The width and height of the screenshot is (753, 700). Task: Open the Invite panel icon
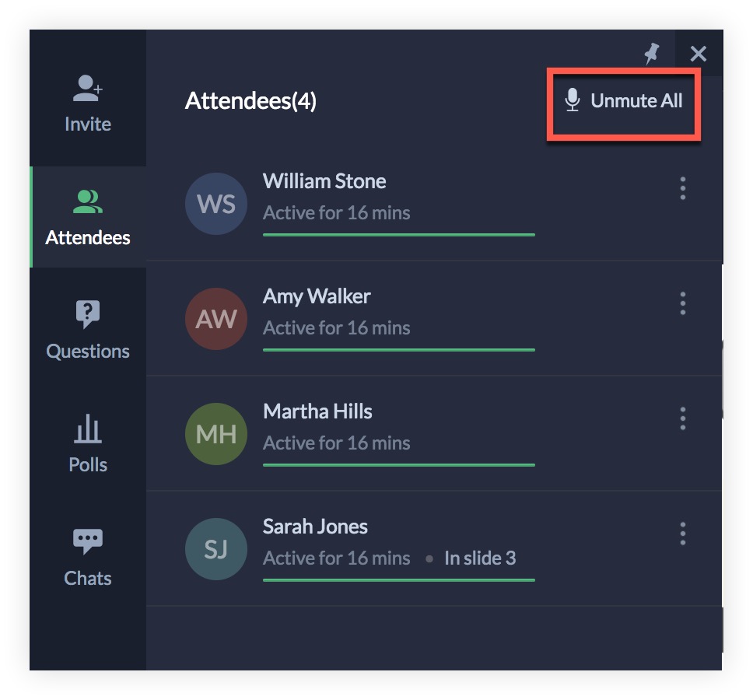tap(88, 89)
